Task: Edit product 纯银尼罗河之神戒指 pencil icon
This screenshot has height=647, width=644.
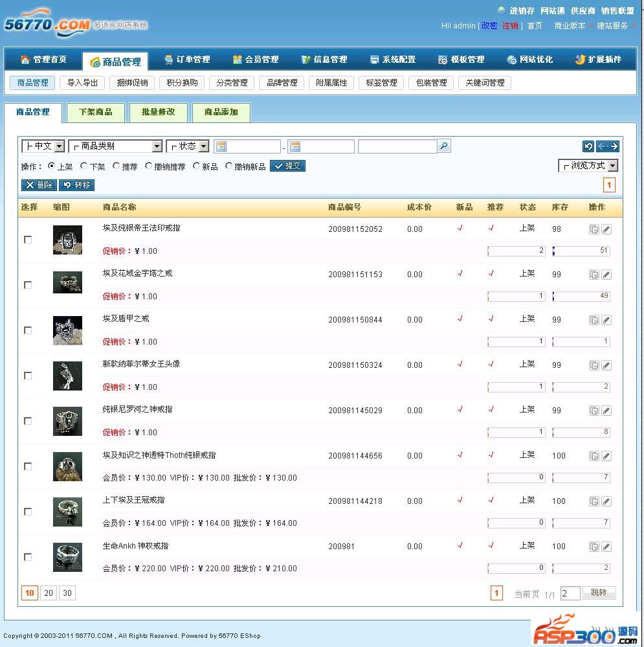Action: click(606, 411)
